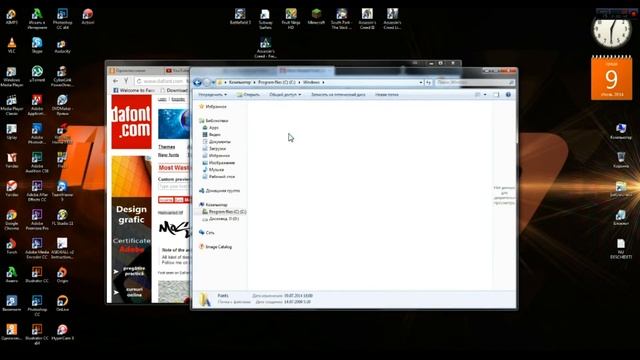Open the Share with dropdown in Explorer
640x360 pixels.
tap(285, 95)
